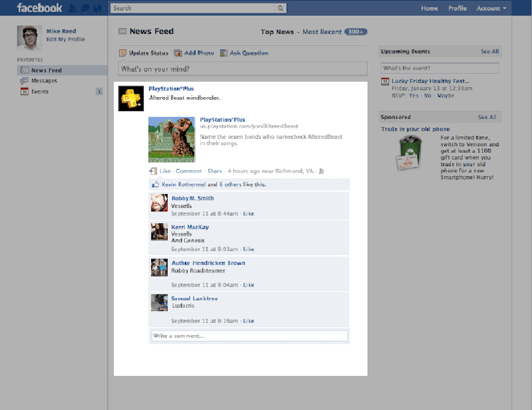Click the Verizon ad recycling bin image
This screenshot has width=532, height=410.
[x=409, y=153]
